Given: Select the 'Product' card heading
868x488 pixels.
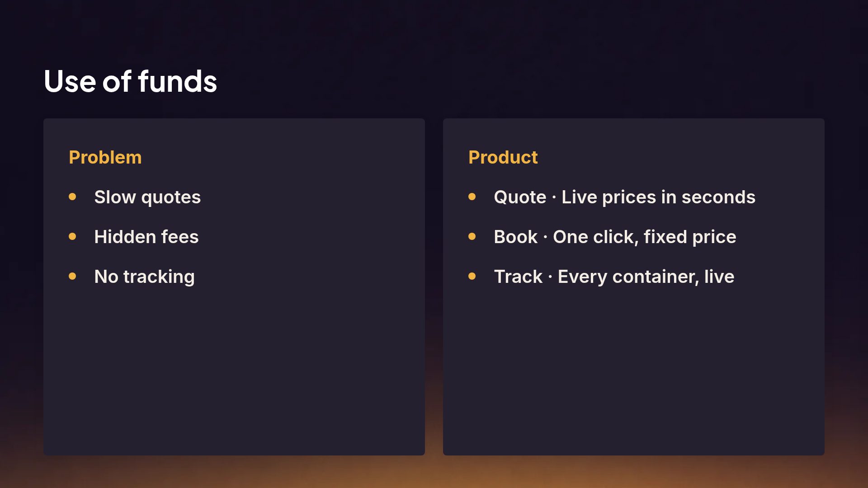Looking at the screenshot, I should (x=503, y=157).
